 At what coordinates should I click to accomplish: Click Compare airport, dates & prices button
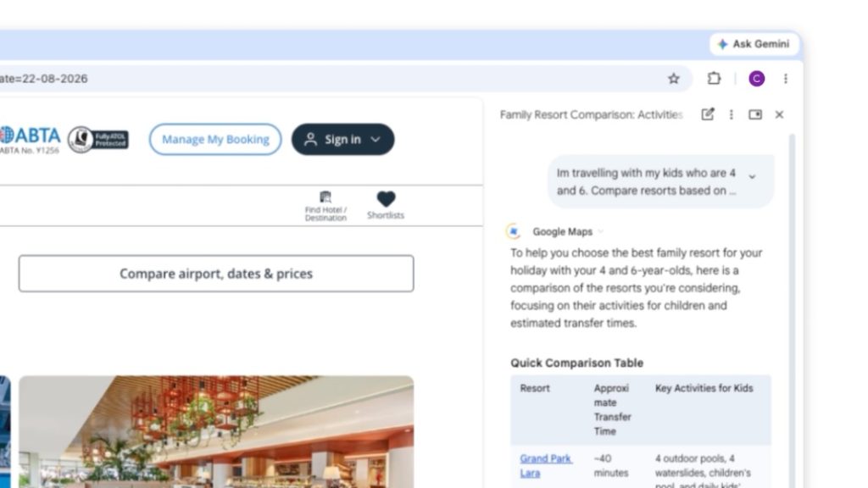tap(216, 274)
